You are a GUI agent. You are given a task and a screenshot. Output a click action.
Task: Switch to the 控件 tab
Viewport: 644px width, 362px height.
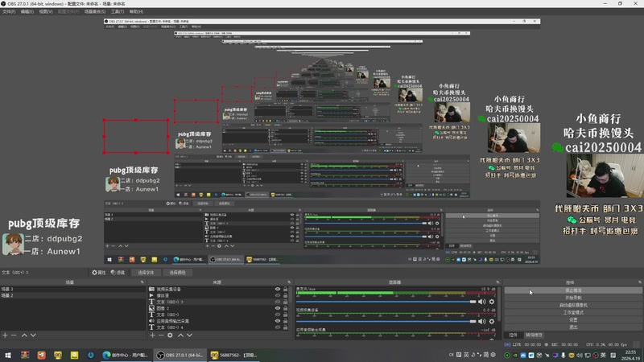point(513,335)
